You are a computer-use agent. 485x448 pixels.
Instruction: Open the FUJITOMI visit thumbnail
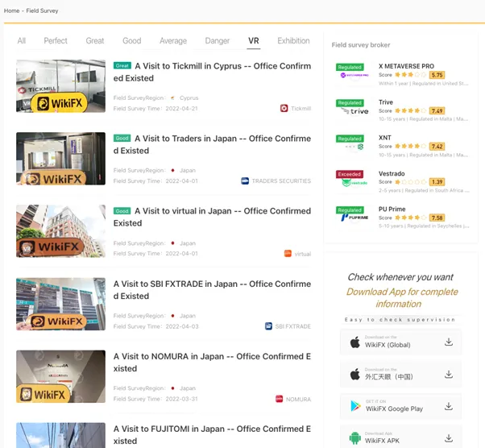pos(60,435)
